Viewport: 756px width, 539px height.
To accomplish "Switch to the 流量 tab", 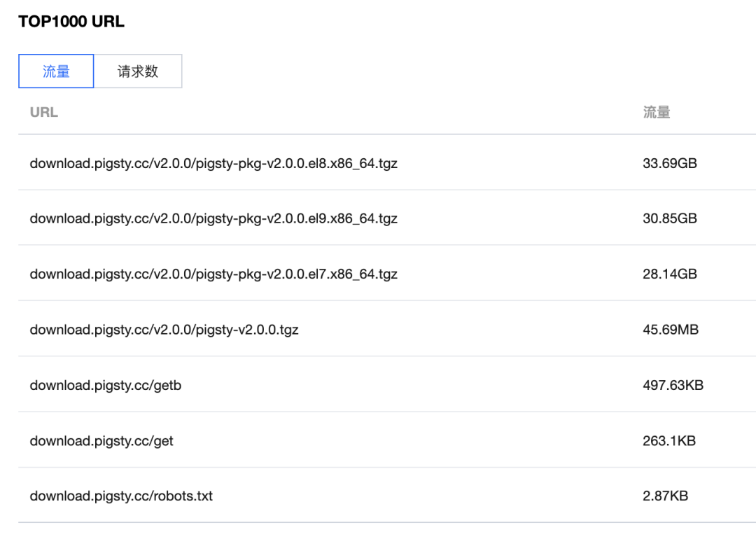I will pos(56,71).
